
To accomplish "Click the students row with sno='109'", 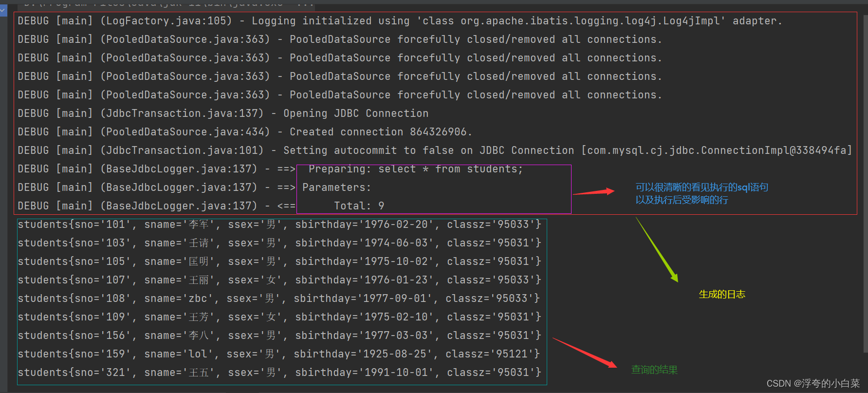I will 279,317.
